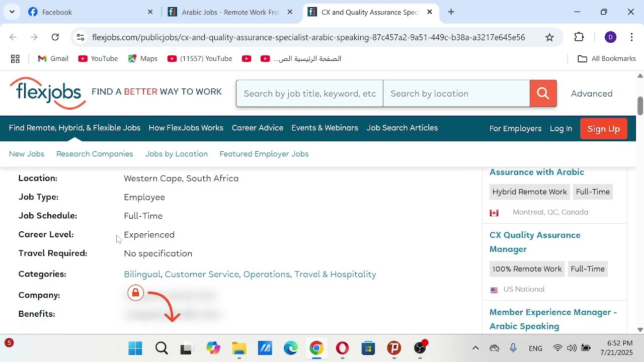Image resolution: width=644 pixels, height=362 pixels.
Task: Open taskbar search magnifier
Action: tap(162, 348)
